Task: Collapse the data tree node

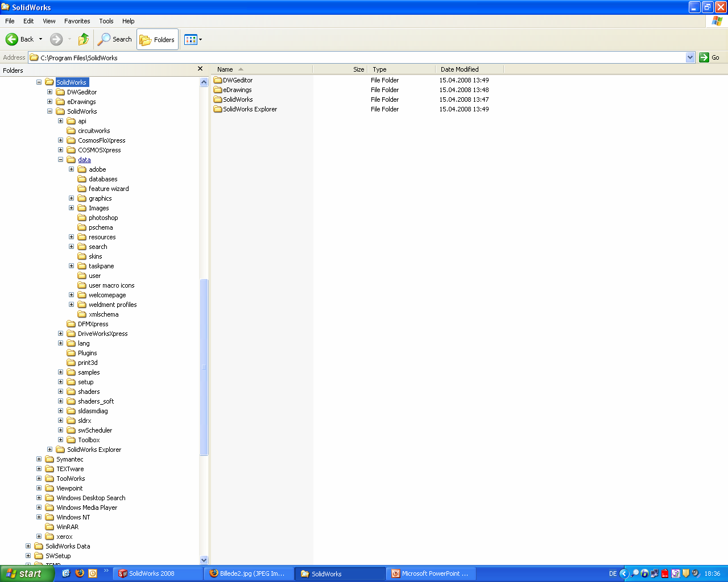Action: 60,160
